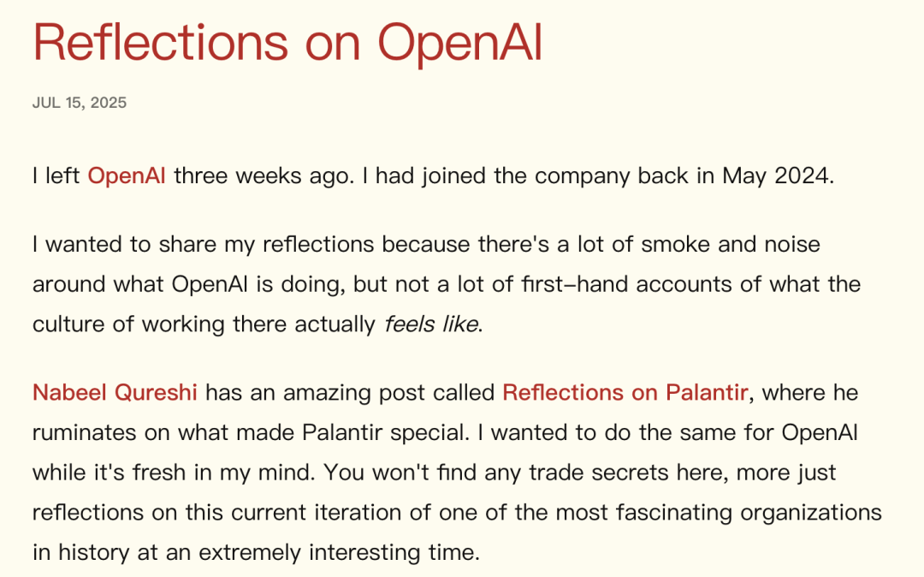Click the words "smoke and noise"

[730, 244]
